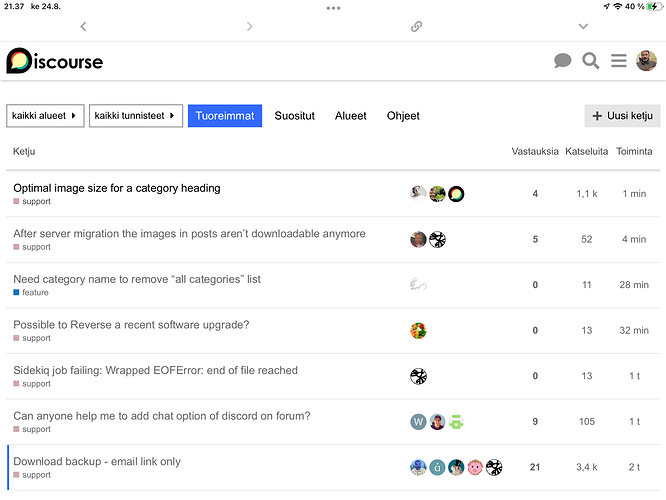Click the '1 min' activity time on first topic
This screenshot has height=500, width=666.
(634, 194)
